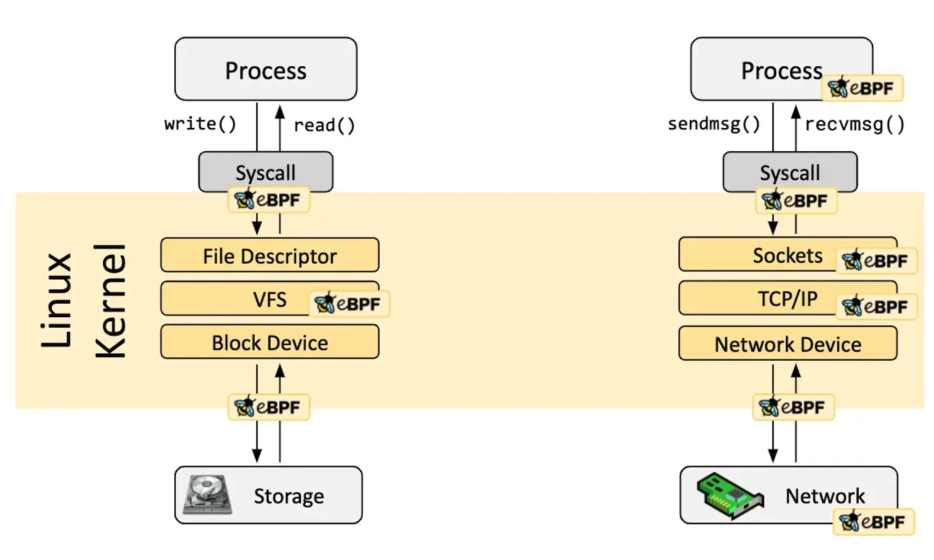Click the eBPF badge under the left Syscall box
This screenshot has height=560, width=934.
(x=268, y=200)
